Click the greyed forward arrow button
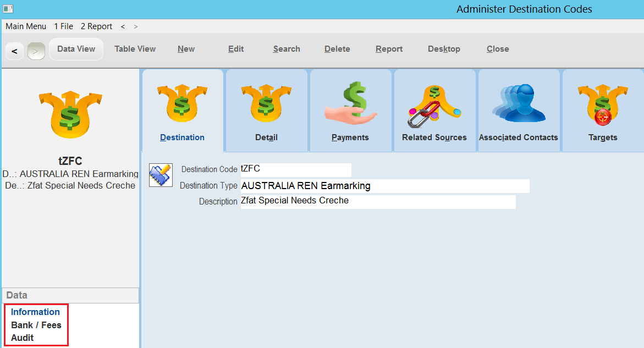The image size is (644, 348). (x=36, y=51)
